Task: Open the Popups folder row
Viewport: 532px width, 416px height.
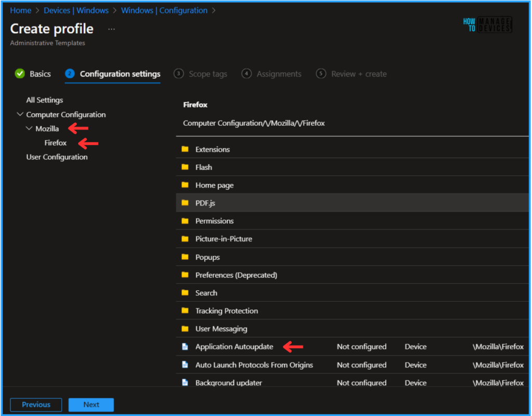Action: tap(352, 257)
